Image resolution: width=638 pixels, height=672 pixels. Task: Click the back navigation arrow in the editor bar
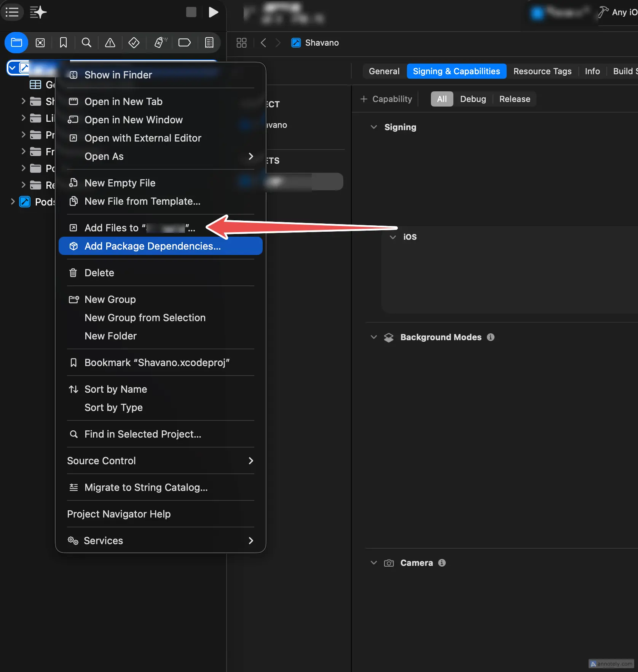click(263, 43)
